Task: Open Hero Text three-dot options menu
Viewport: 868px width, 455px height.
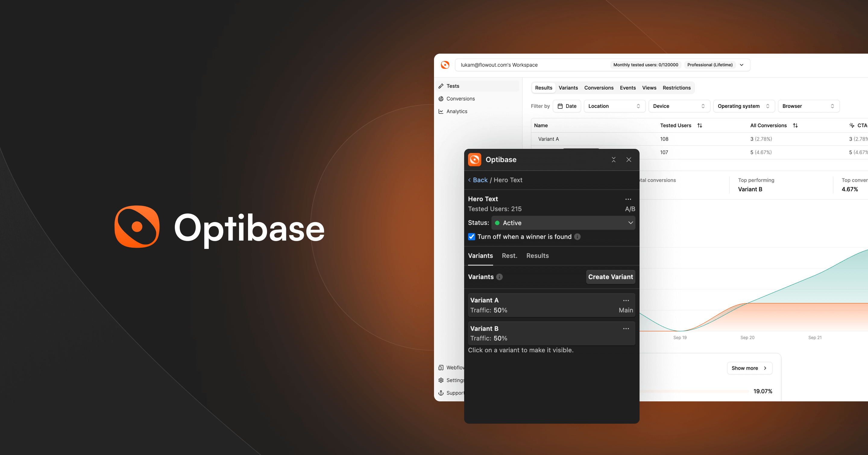Action: point(628,199)
